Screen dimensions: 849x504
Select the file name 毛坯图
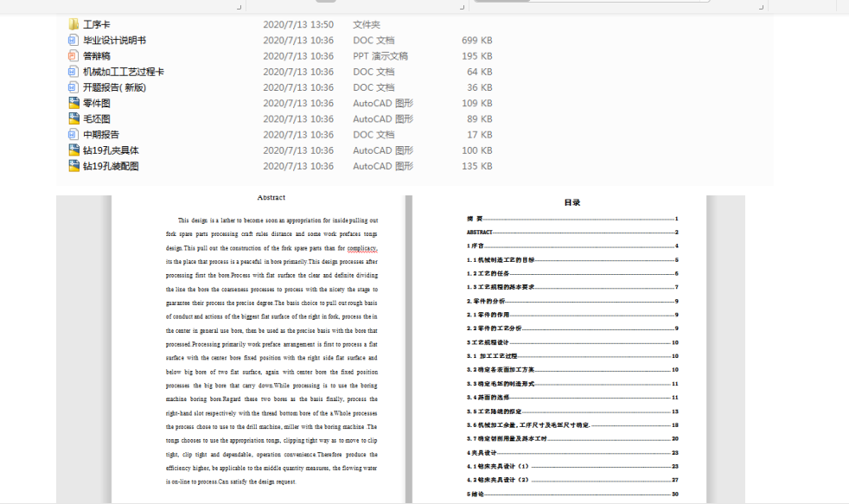96,118
